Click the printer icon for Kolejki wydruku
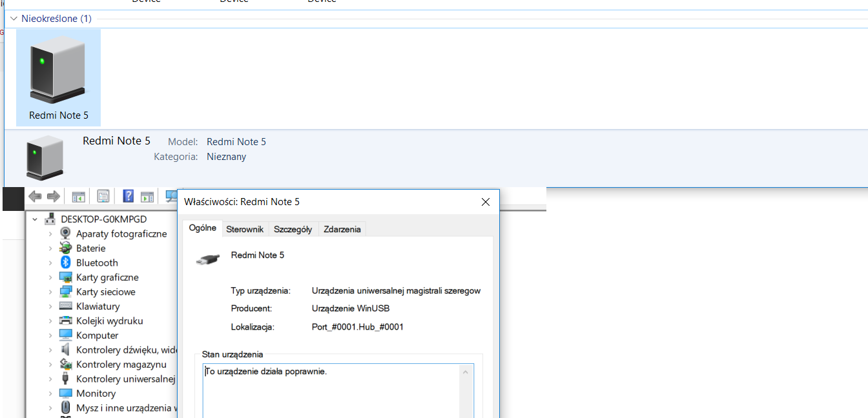The image size is (868, 418). point(65,321)
